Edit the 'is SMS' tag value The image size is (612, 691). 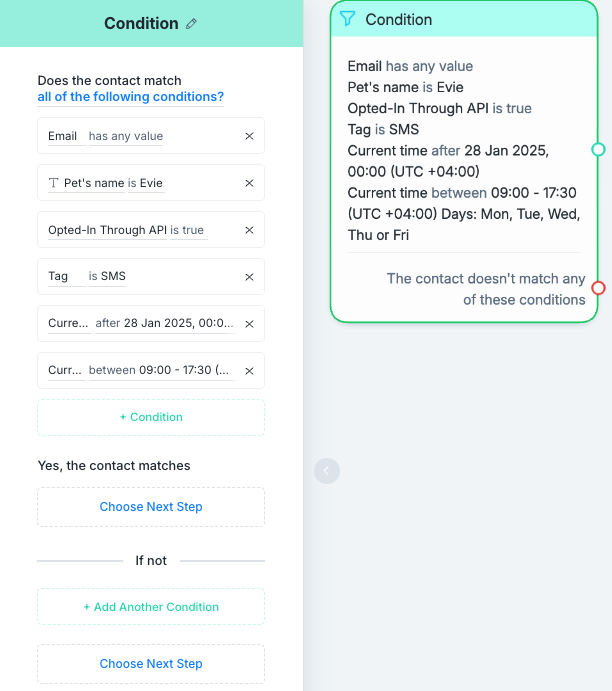pyautogui.click(x=107, y=276)
